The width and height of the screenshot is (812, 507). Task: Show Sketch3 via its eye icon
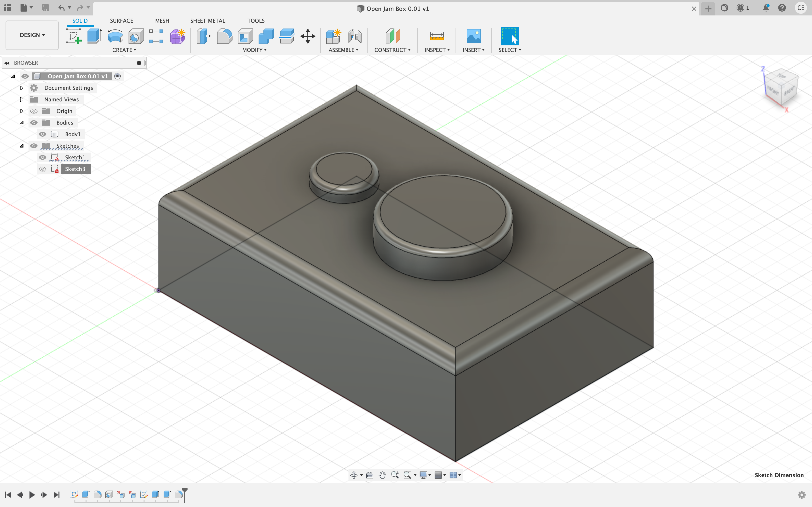[x=42, y=169]
